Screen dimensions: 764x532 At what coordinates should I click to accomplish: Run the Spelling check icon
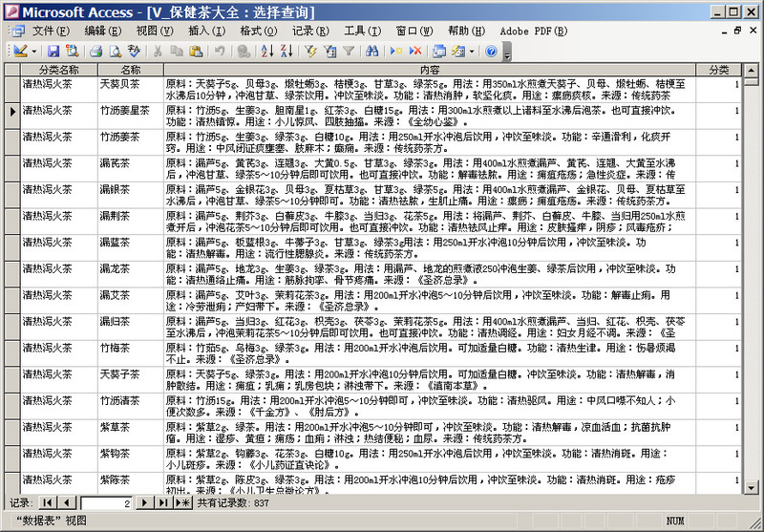pos(134,51)
